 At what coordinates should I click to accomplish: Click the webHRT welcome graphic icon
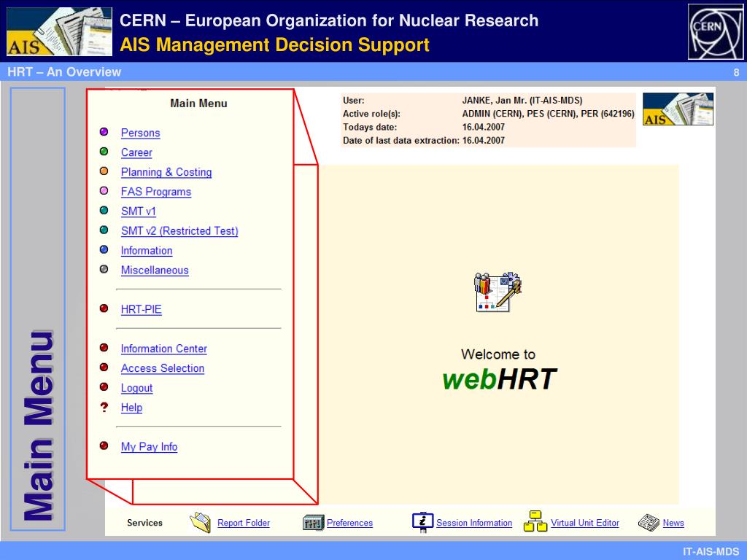click(498, 292)
